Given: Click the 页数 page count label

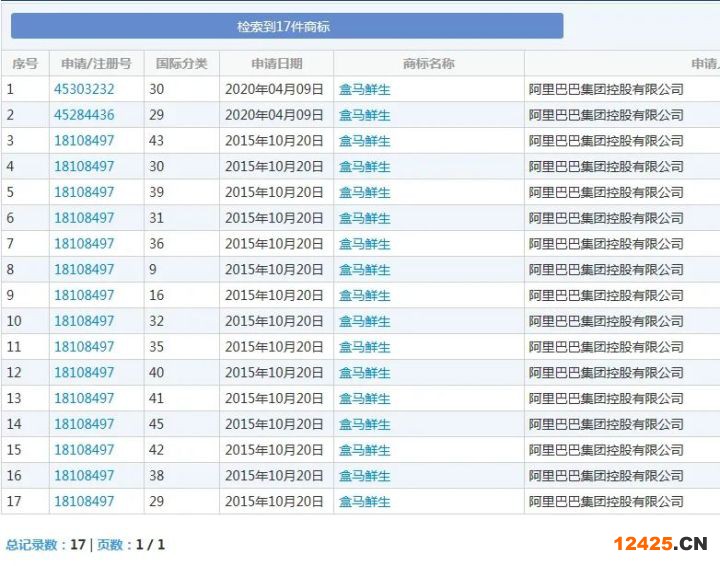Looking at the screenshot, I should [x=110, y=545].
